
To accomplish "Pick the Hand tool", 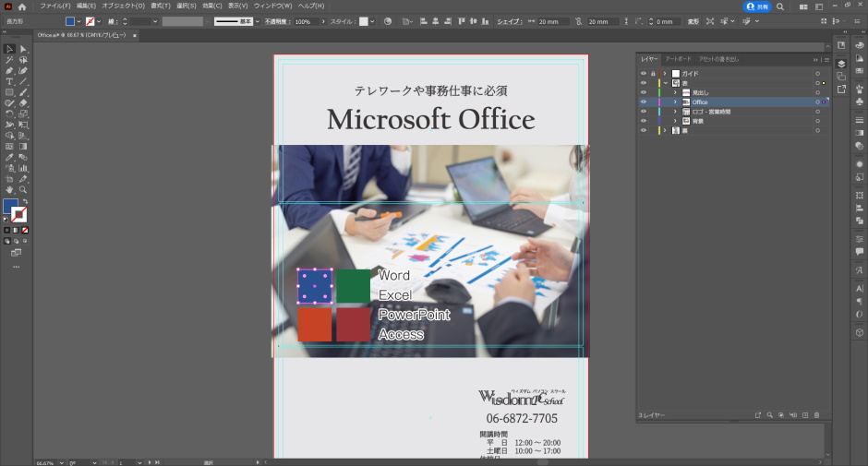I will pyautogui.click(x=9, y=188).
